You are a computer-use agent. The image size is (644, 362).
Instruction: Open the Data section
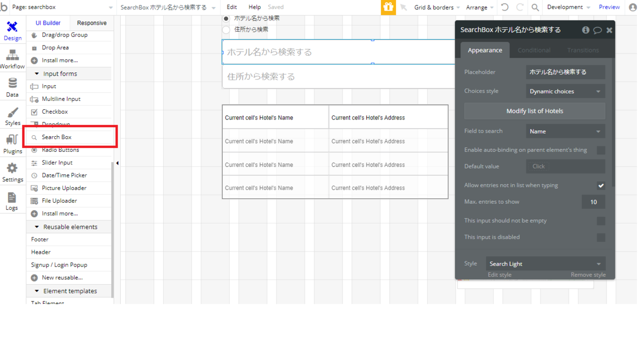click(x=12, y=87)
